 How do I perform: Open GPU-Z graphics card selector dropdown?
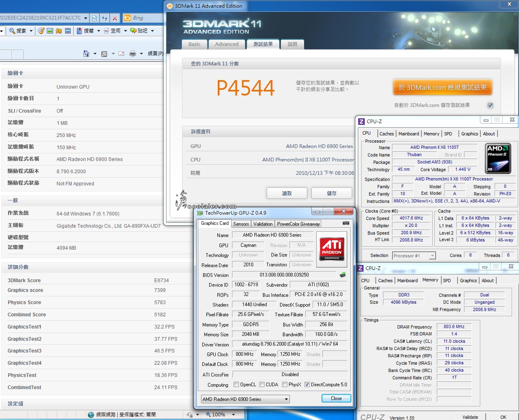click(x=287, y=399)
